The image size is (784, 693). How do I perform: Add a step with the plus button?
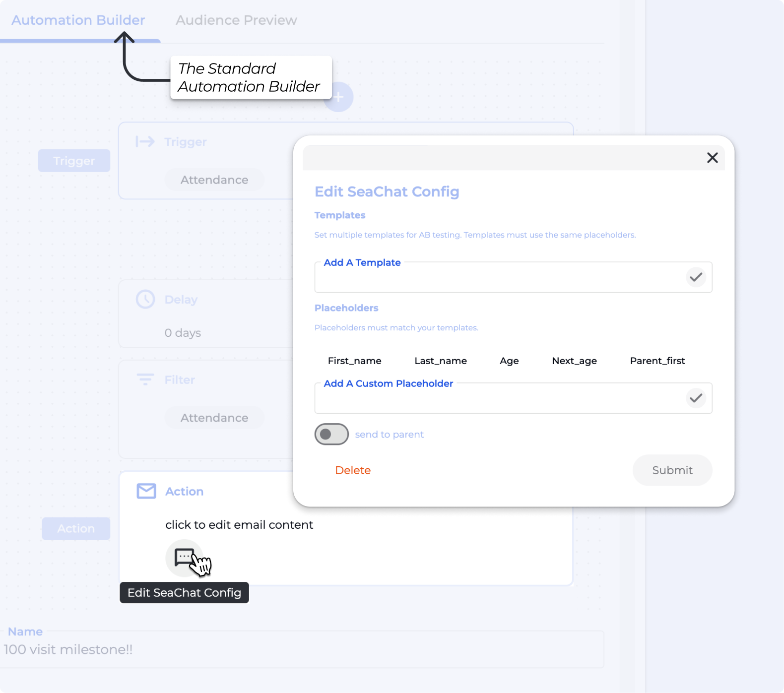[x=339, y=97]
